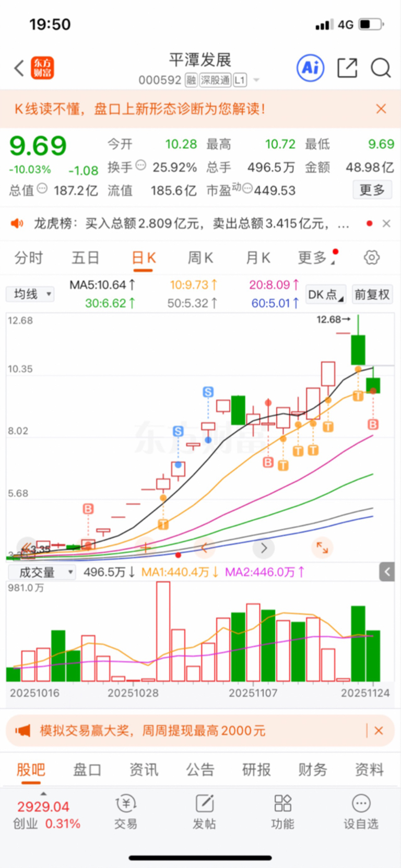Jump to earliest chart data
Screen dimensions: 401x868
pyautogui.click(x=27, y=548)
